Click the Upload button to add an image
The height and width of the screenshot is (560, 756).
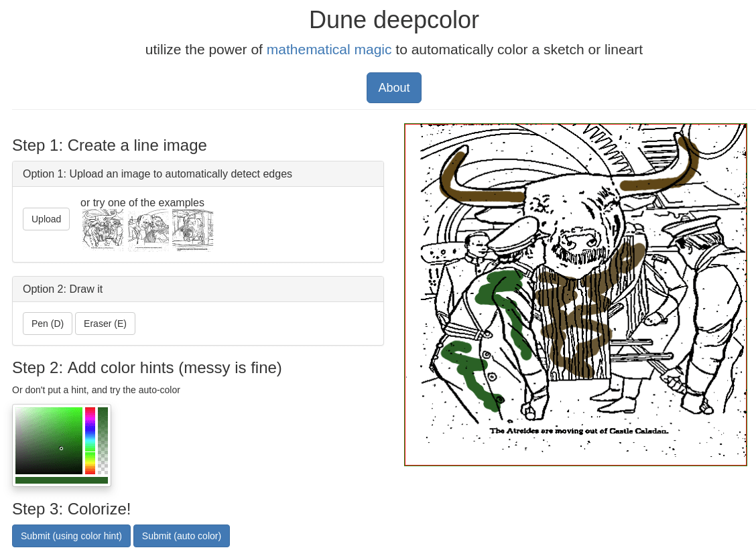[46, 218]
